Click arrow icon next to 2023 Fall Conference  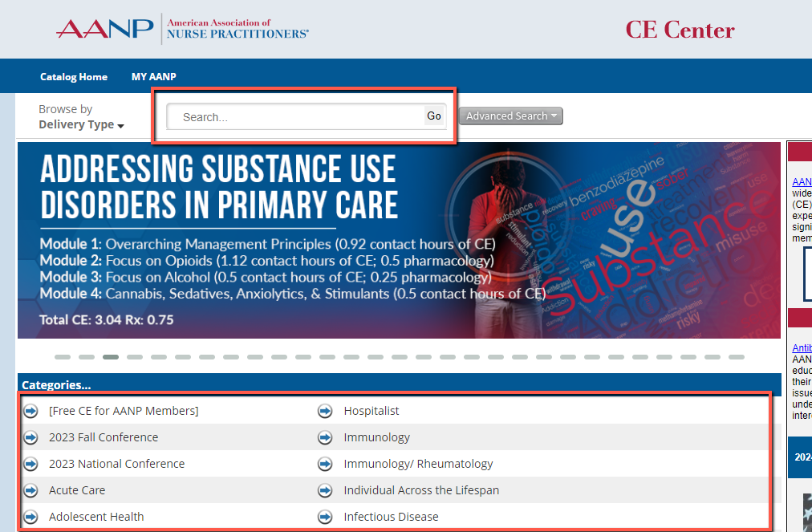pyautogui.click(x=30, y=437)
